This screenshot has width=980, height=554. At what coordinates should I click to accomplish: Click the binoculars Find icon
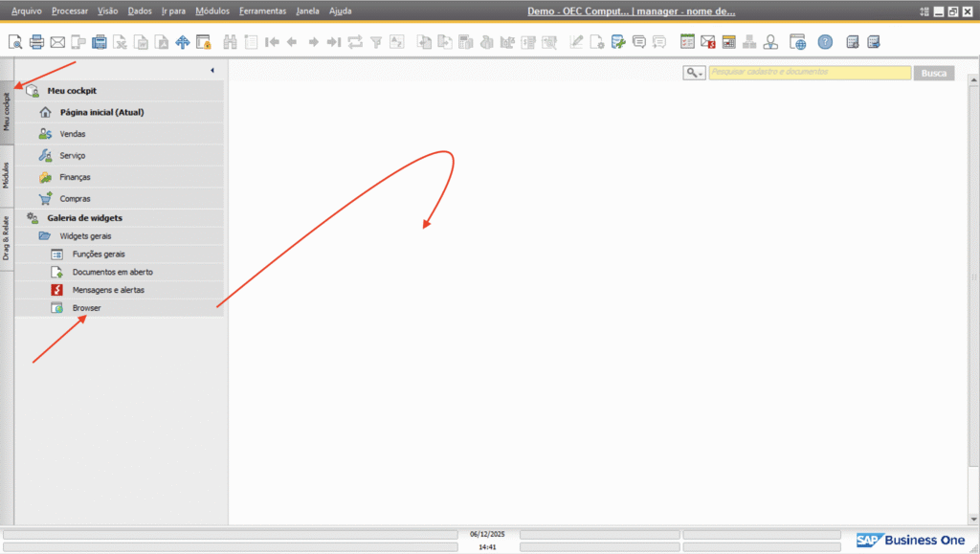click(230, 42)
